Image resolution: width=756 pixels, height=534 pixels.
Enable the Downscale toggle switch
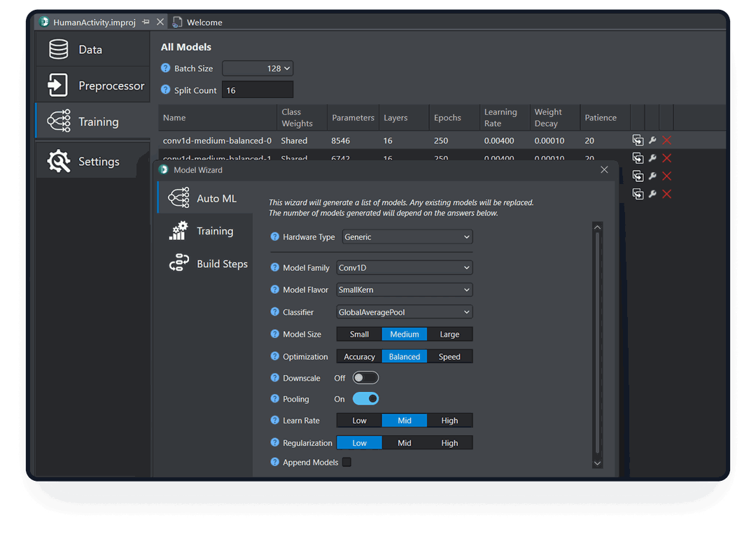click(x=365, y=378)
